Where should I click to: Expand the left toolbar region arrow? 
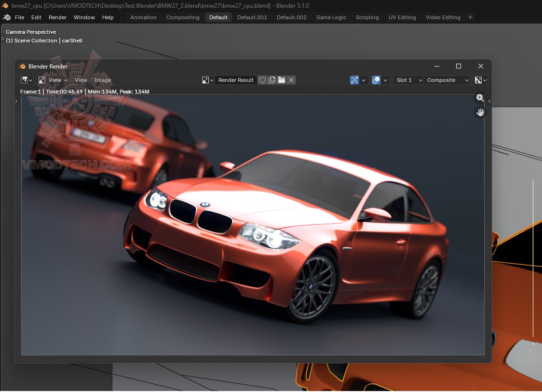[x=16, y=101]
